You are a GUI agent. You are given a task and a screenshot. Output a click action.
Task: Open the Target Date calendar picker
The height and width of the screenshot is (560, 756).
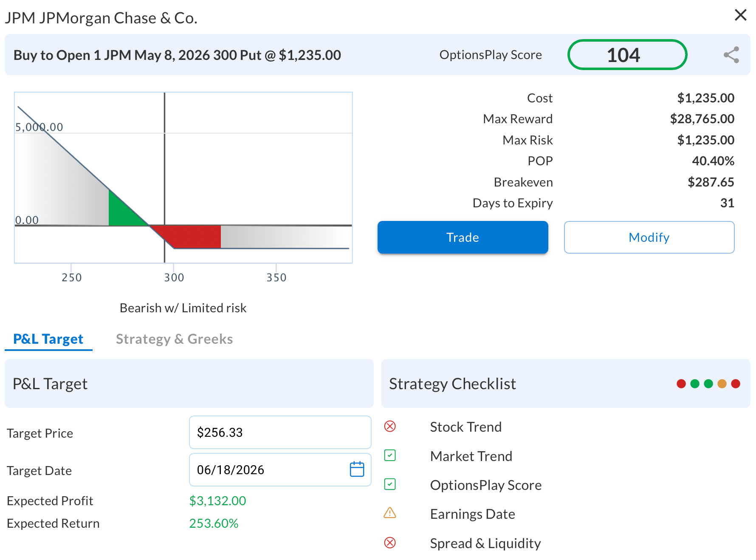pyautogui.click(x=357, y=469)
